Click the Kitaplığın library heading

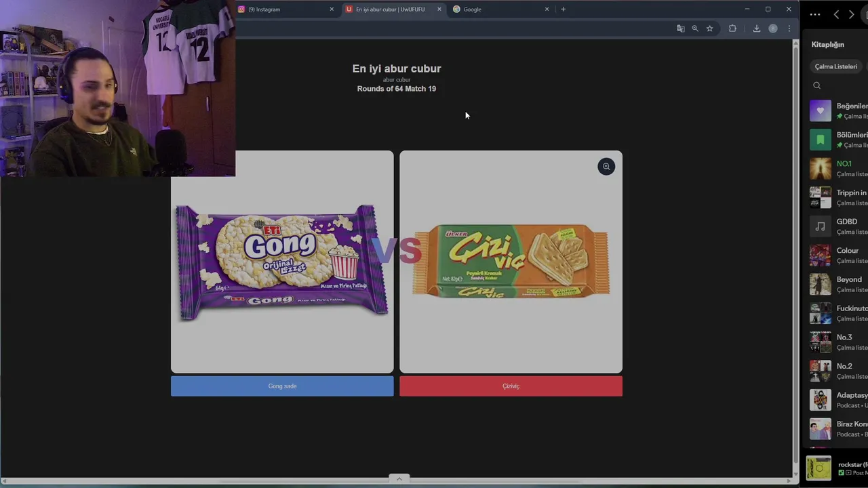[828, 45]
